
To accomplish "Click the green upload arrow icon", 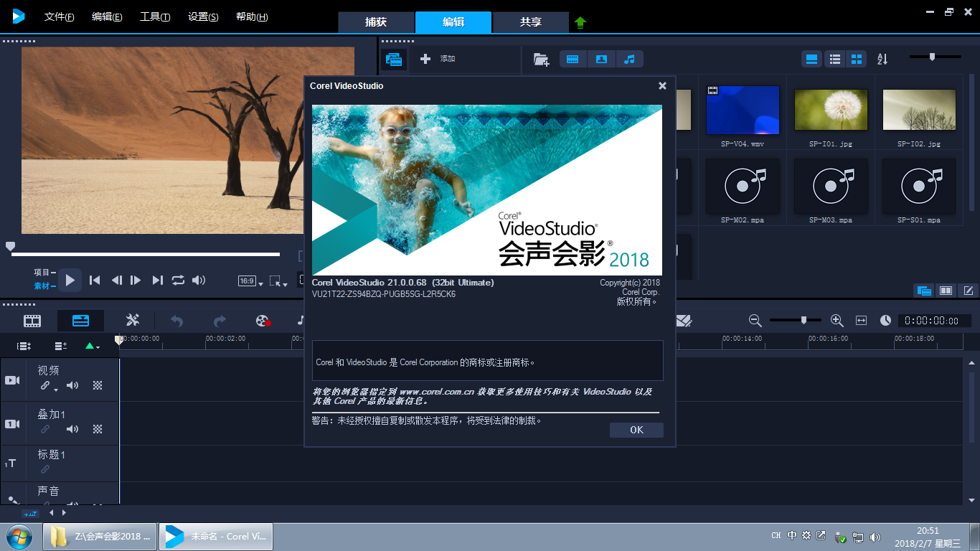I will pyautogui.click(x=580, y=23).
